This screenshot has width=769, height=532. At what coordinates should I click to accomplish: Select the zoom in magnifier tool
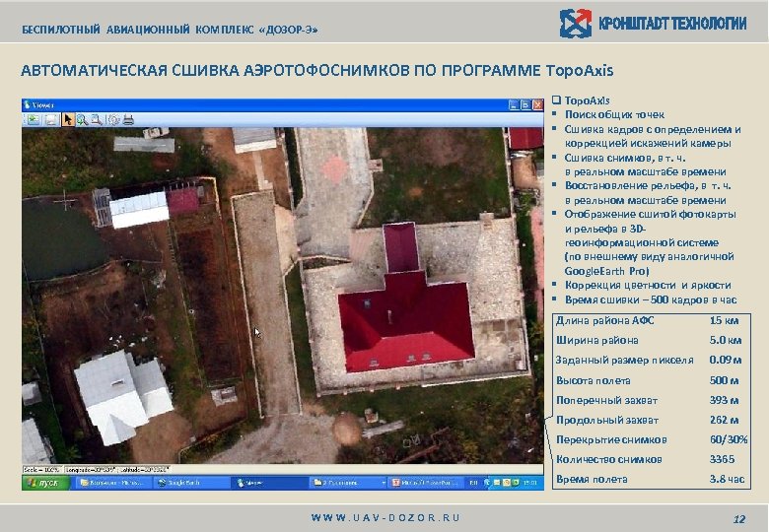pyautogui.click(x=82, y=119)
